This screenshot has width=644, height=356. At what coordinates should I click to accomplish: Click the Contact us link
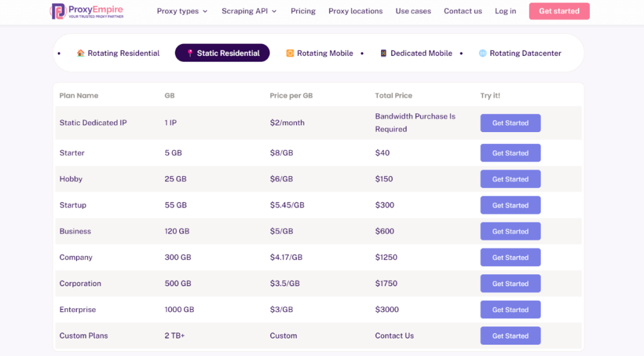tap(463, 11)
